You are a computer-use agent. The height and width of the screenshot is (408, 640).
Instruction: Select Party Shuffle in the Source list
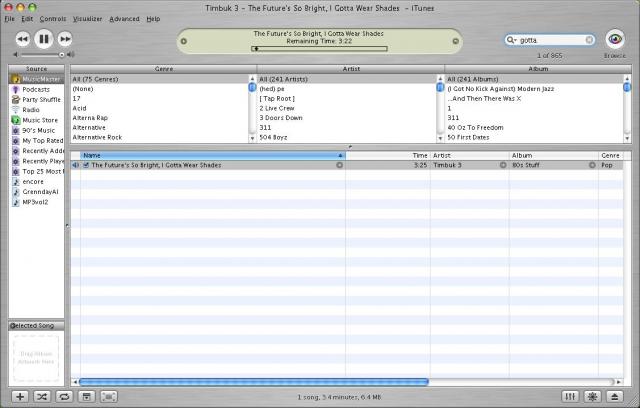click(36, 100)
